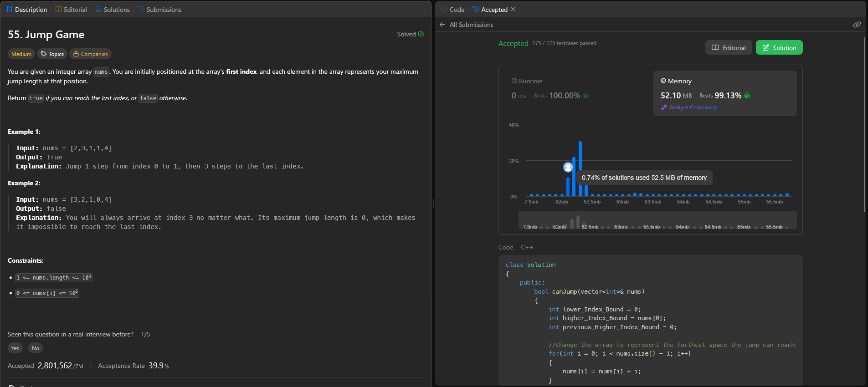This screenshot has height=387, width=868.
Task: Open the Submissions tab
Action: coord(159,10)
